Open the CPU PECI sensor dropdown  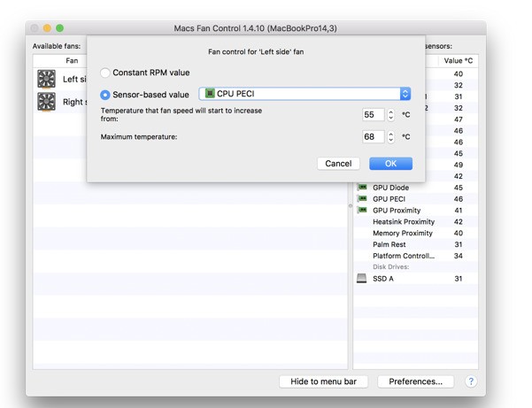[x=305, y=94]
